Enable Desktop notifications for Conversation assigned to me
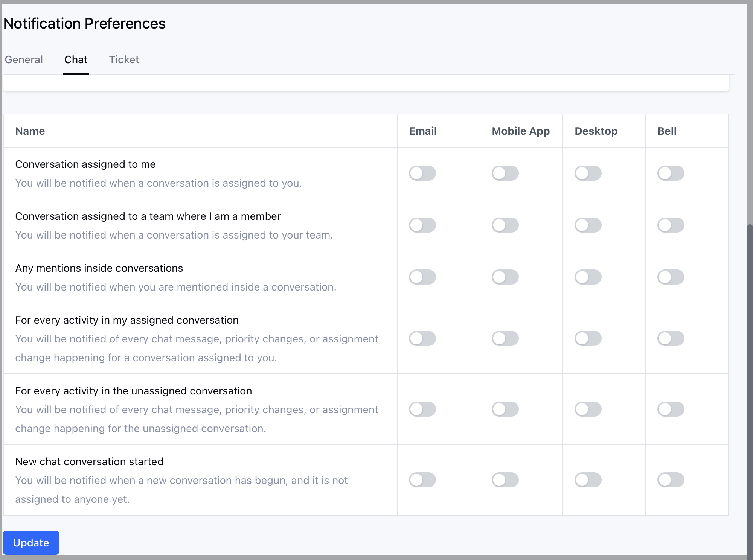 pyautogui.click(x=588, y=173)
